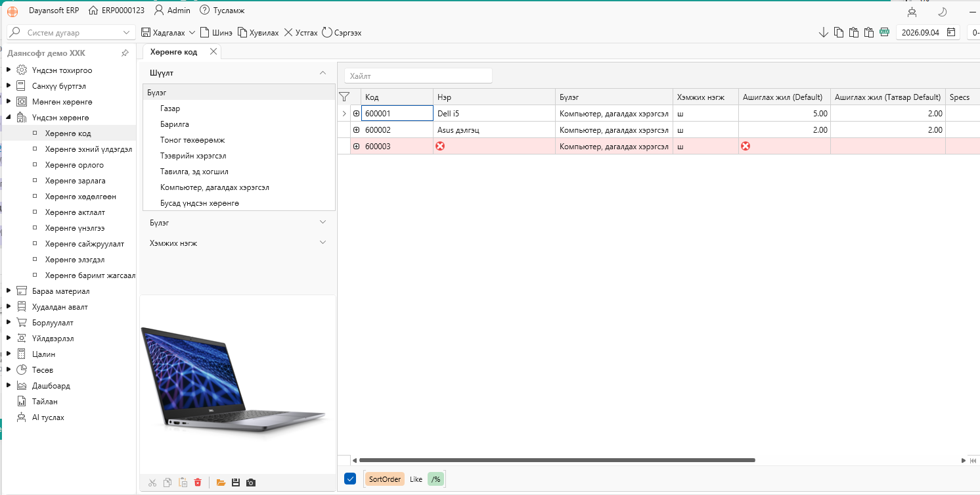Click the SortOrder filter field tag

(384, 479)
